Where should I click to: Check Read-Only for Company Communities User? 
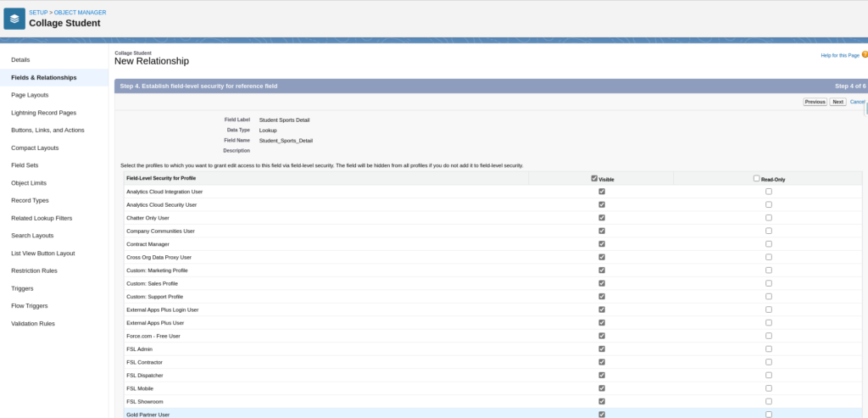768,231
